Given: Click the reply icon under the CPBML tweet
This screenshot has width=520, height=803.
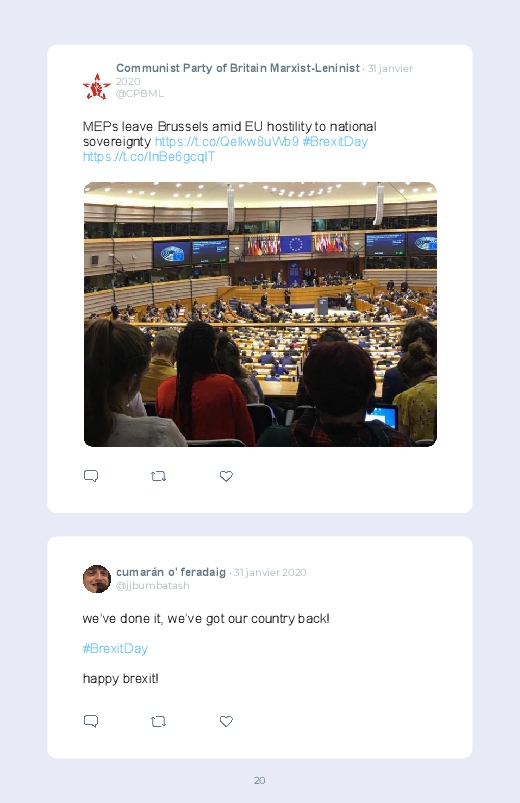Looking at the screenshot, I should coord(91,476).
